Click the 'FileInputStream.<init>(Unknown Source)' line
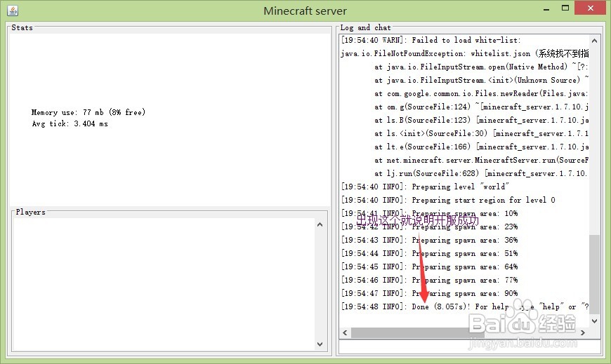This screenshot has width=611, height=364. 481,80
